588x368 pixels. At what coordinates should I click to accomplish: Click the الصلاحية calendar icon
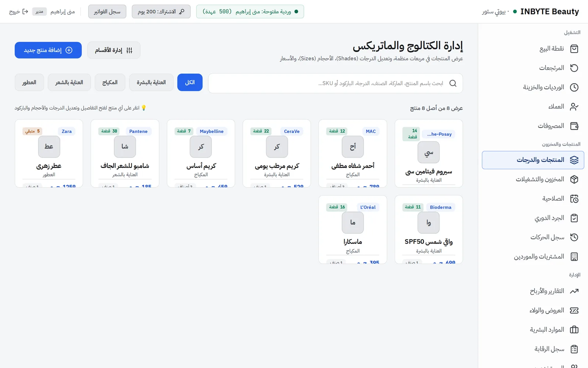click(x=574, y=199)
